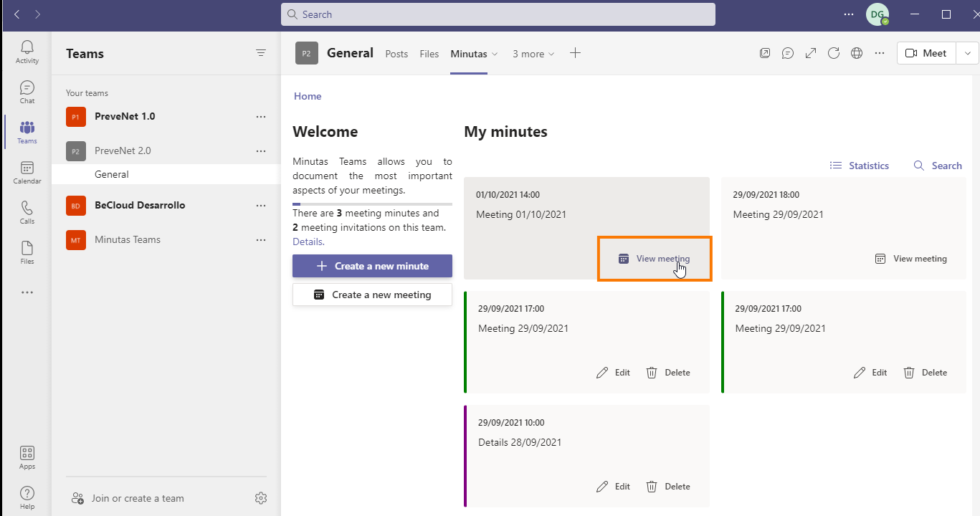
Task: Reload the tab
Action: tap(834, 53)
